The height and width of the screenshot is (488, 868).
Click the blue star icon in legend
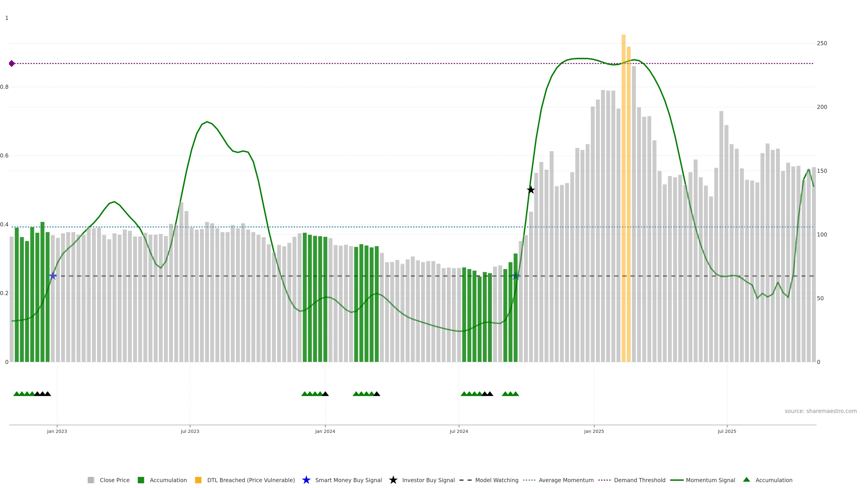click(306, 480)
